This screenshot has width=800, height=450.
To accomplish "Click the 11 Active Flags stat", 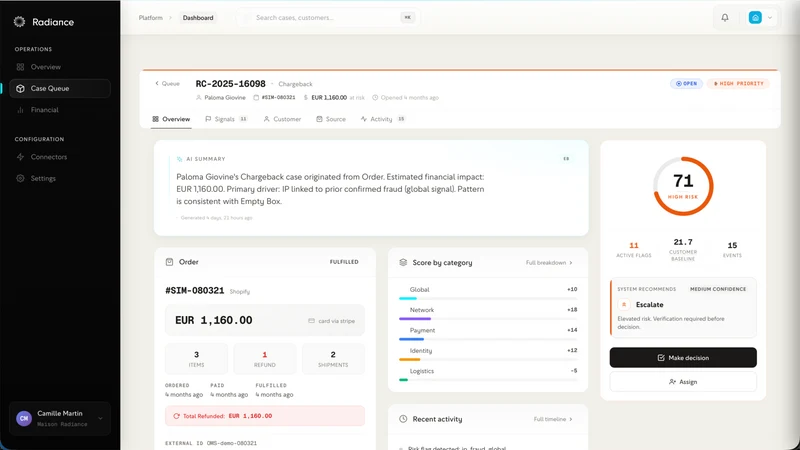I will (634, 249).
